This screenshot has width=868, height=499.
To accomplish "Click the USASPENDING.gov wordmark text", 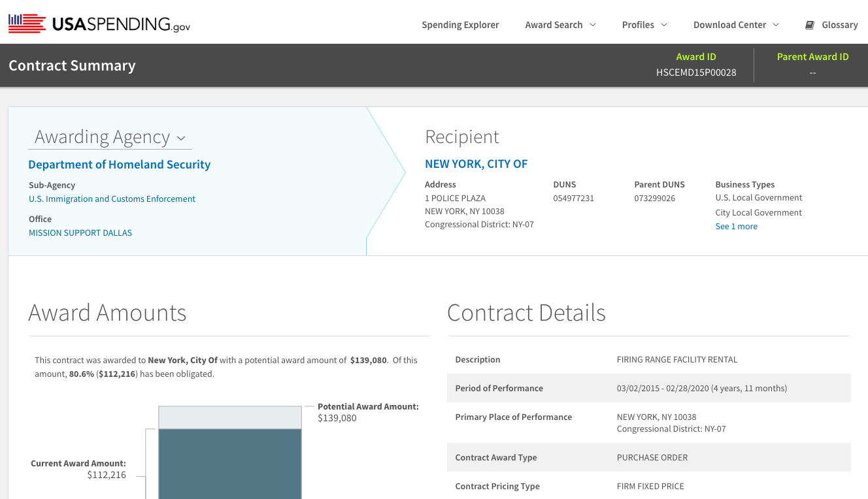I will 121,24.
